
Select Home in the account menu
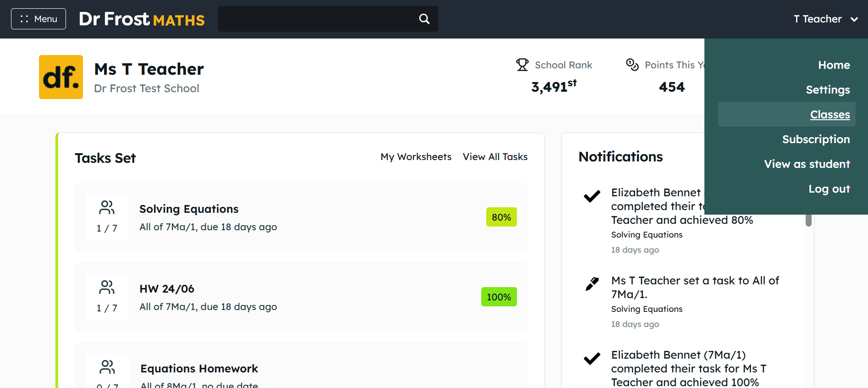click(834, 65)
